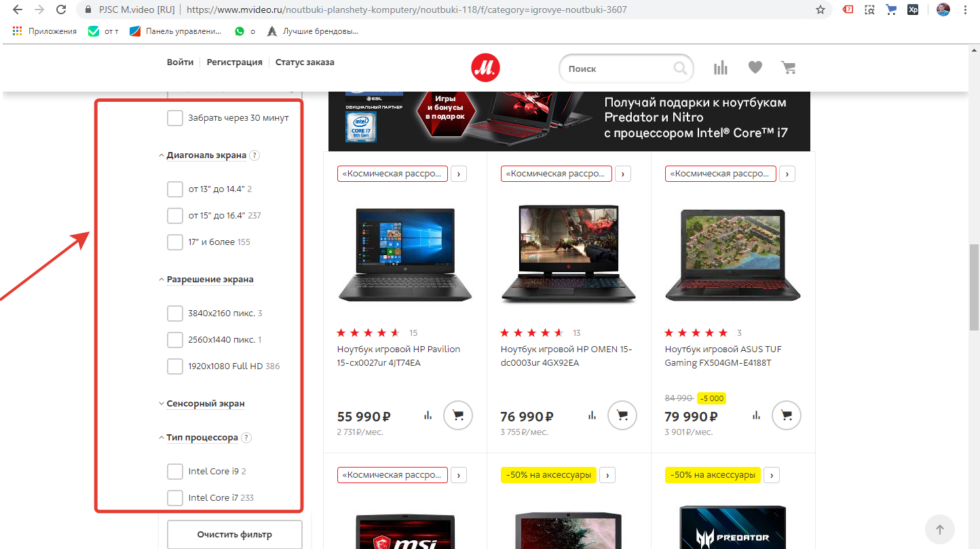Click the Космическая рассро... tag above HP OMEN
980x549 pixels.
[x=557, y=174]
